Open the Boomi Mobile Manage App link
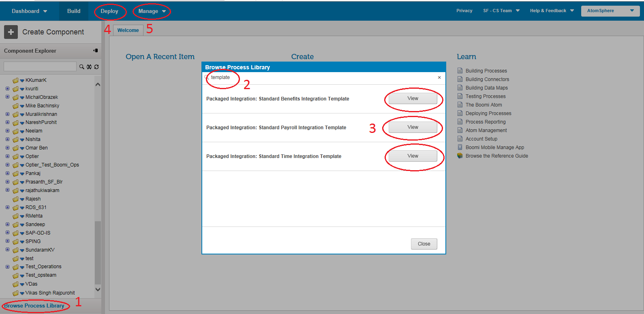Image resolution: width=644 pixels, height=314 pixels. [494, 147]
